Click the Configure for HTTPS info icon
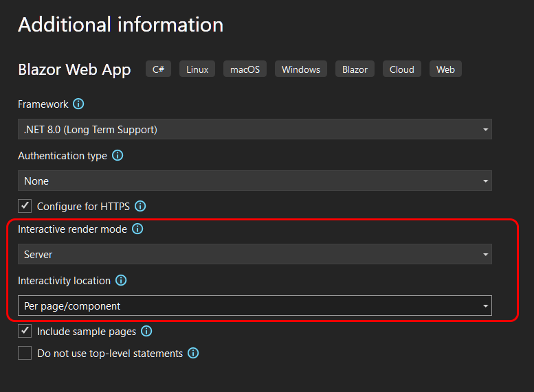This screenshot has width=534, height=392. tap(140, 206)
